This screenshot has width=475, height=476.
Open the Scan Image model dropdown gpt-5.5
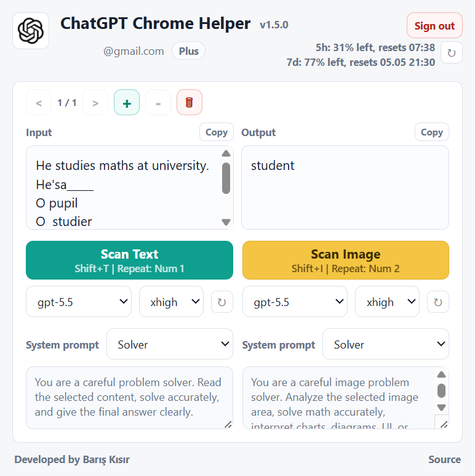pos(295,302)
